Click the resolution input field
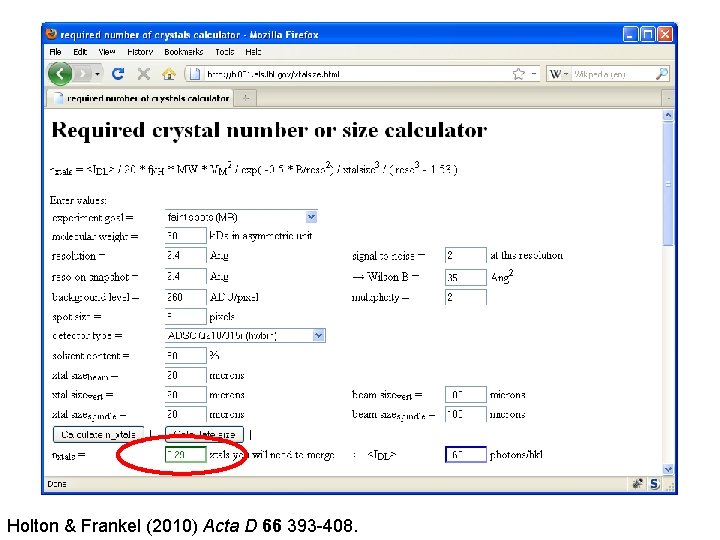Screen dimensions: 720x540 [x=186, y=255]
